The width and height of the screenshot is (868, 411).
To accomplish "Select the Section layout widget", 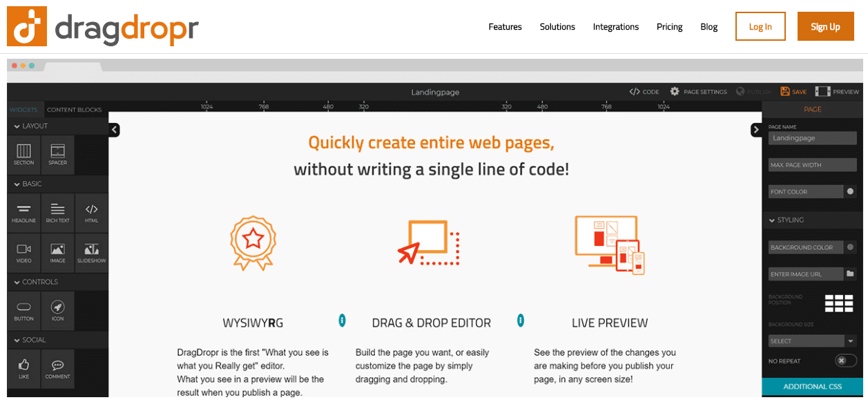I will (23, 154).
